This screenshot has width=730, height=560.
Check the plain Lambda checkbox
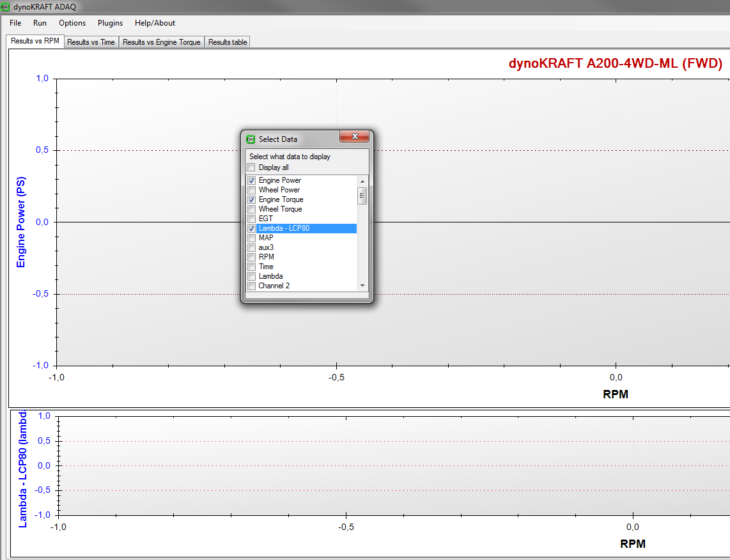(x=251, y=277)
